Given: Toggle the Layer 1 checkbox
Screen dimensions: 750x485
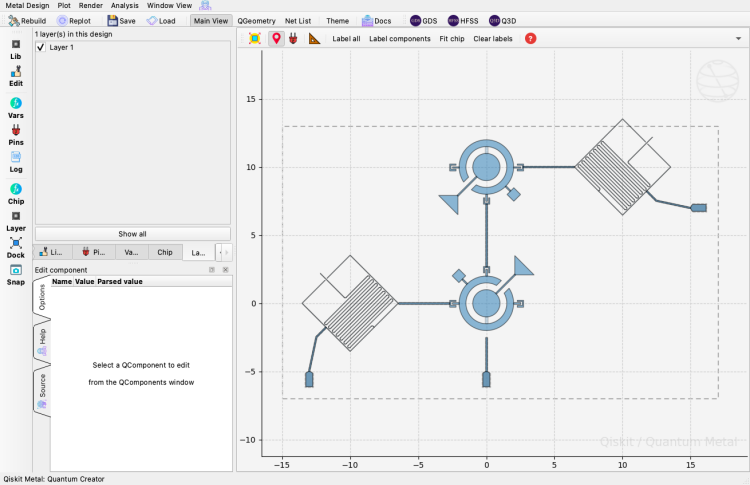Looking at the screenshot, I should point(41,47).
